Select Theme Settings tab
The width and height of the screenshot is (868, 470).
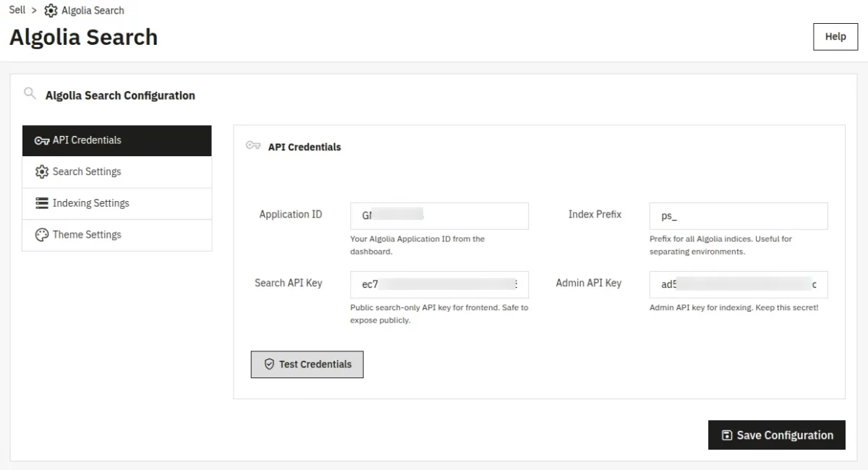116,235
